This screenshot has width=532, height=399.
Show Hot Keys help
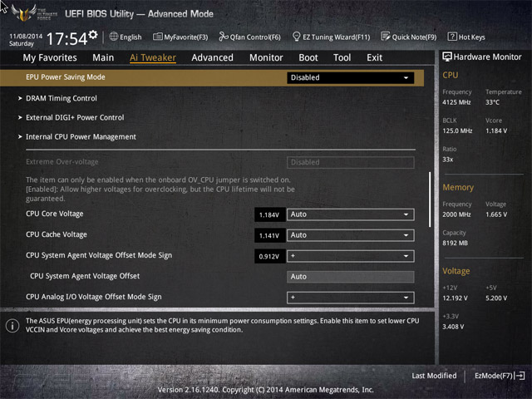pyautogui.click(x=466, y=37)
